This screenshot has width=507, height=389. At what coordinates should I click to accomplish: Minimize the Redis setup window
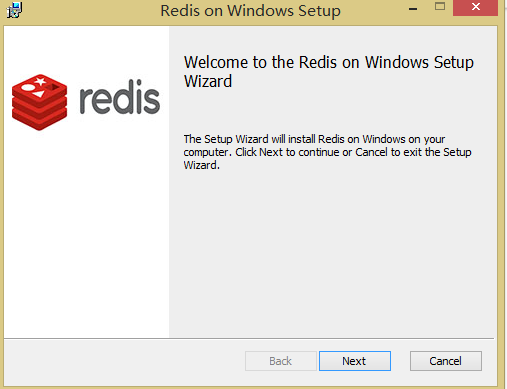[x=413, y=9]
